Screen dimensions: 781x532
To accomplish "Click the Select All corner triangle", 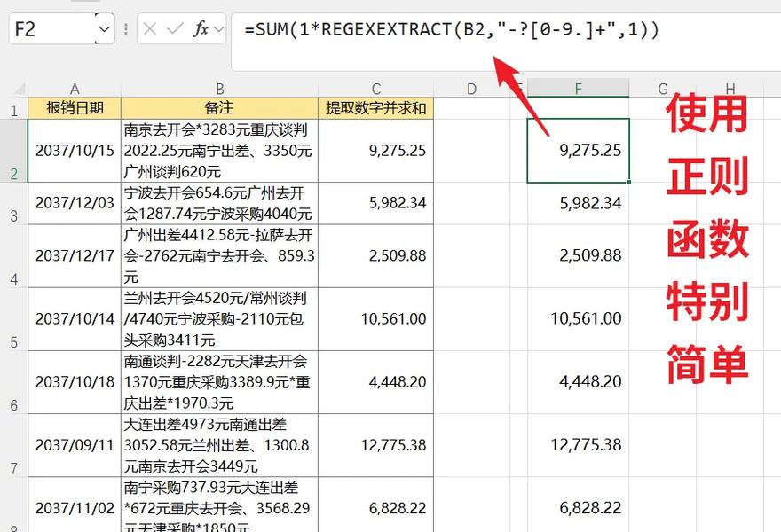I will pos(19,89).
